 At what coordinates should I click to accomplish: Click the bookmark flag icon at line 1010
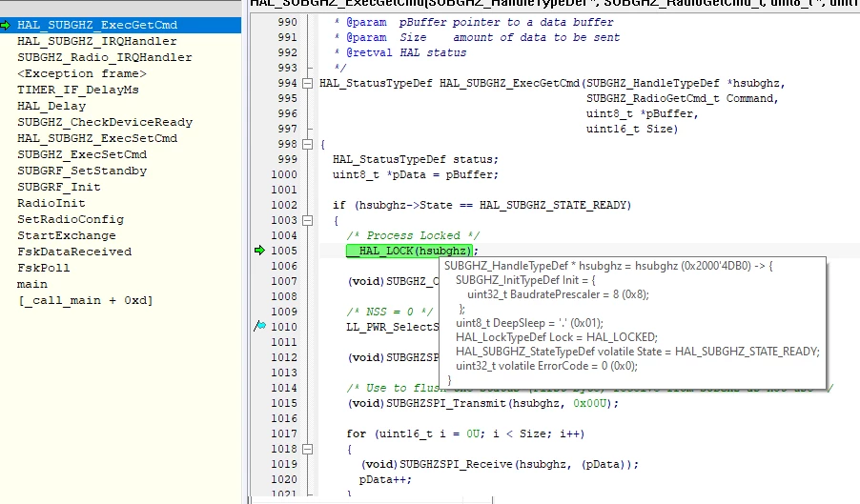(x=260, y=326)
